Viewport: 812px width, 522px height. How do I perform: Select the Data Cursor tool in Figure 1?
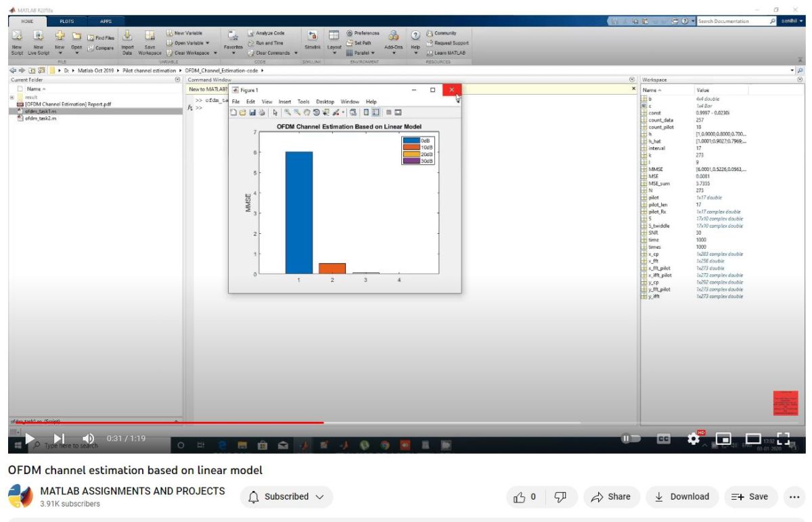pyautogui.click(x=325, y=112)
